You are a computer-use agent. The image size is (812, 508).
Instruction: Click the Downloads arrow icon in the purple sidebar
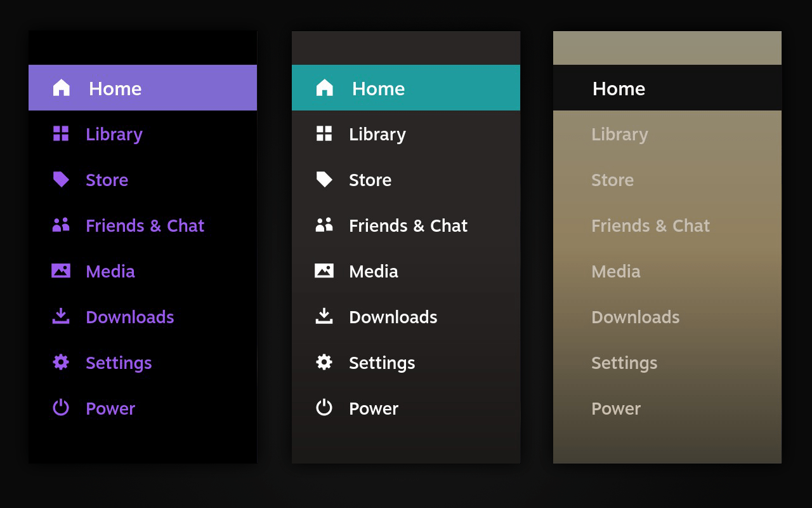(x=61, y=317)
